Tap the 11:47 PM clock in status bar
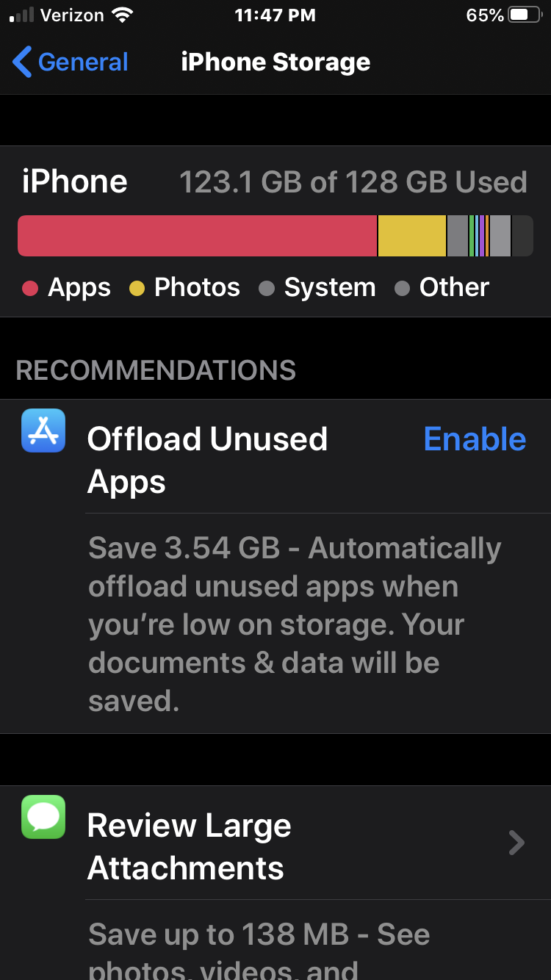Viewport: 551px width, 980px height. click(275, 15)
